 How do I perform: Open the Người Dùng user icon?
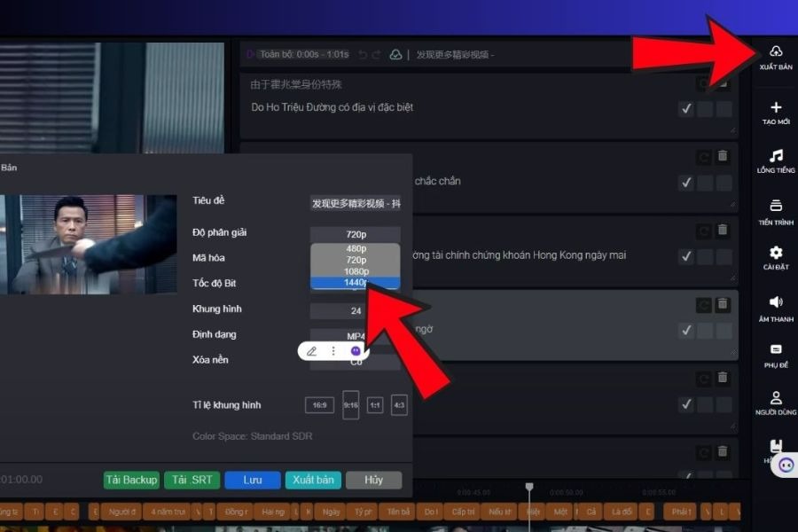pos(776,399)
